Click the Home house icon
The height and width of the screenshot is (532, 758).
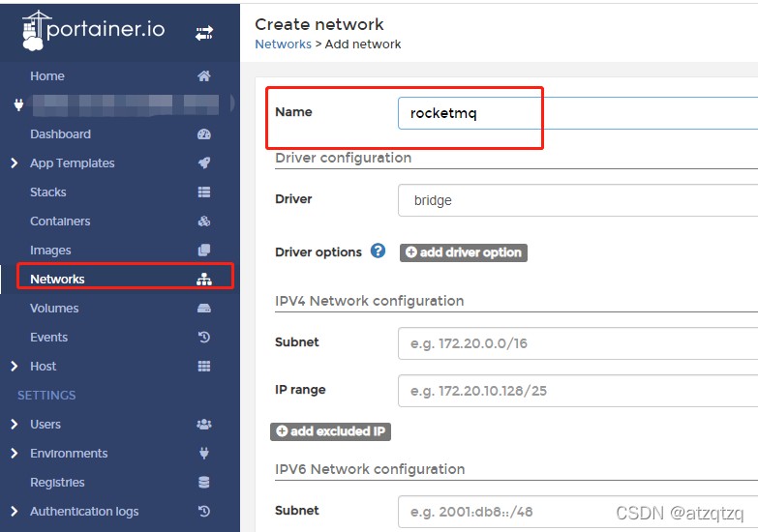(x=204, y=75)
